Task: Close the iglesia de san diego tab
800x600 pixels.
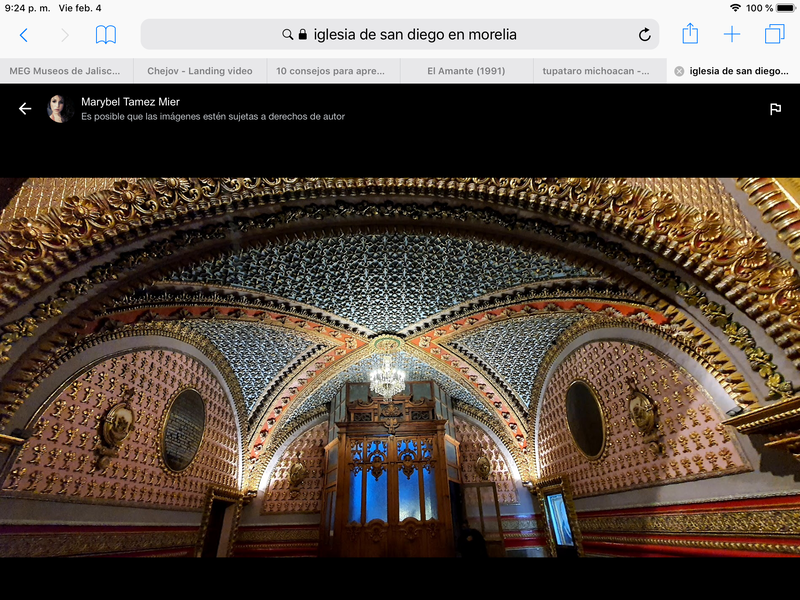Action: pyautogui.click(x=679, y=71)
